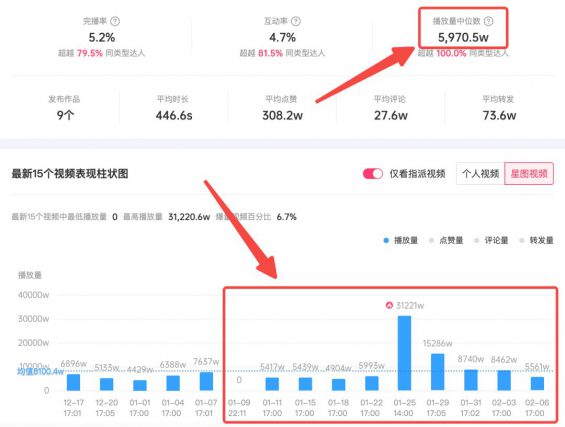
Task: Toggle the 转发量 legend series
Action: point(537,240)
